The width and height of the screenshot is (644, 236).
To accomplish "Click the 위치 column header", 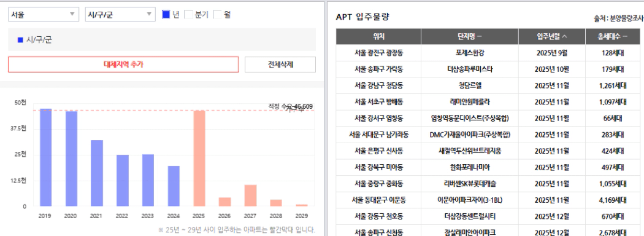I will [x=378, y=37].
